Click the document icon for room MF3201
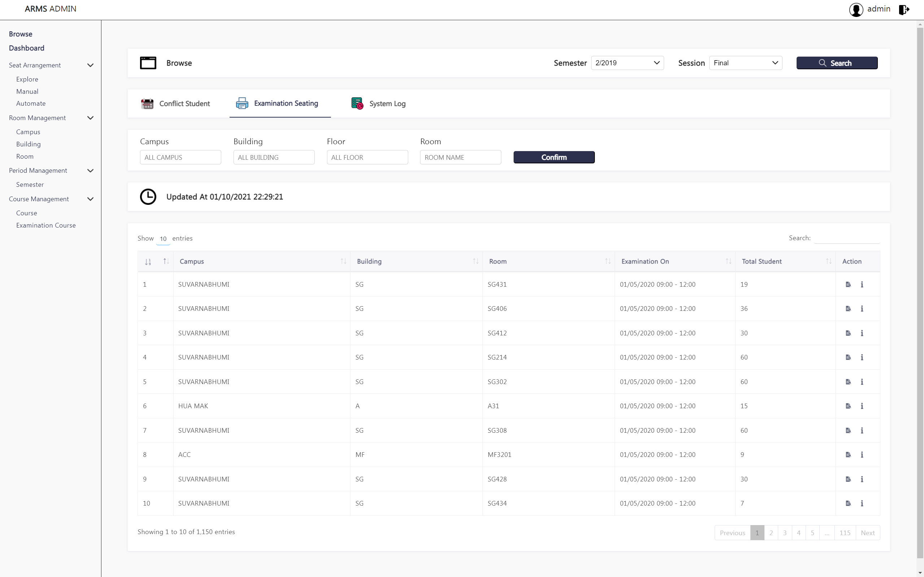 coord(848,454)
